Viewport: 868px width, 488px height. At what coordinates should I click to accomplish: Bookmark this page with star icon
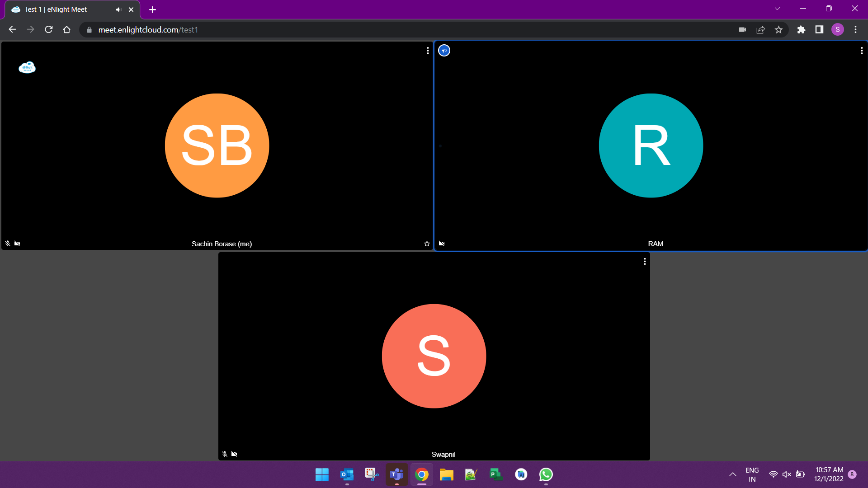tap(778, 30)
